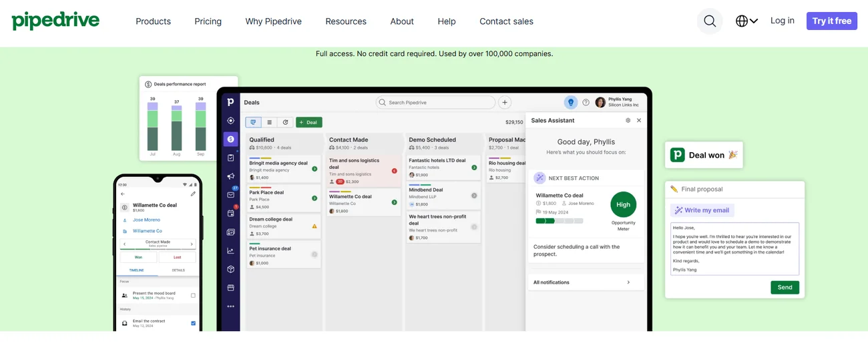868x357 pixels.
Task: Open the language globe dropdown
Action: coord(746,21)
